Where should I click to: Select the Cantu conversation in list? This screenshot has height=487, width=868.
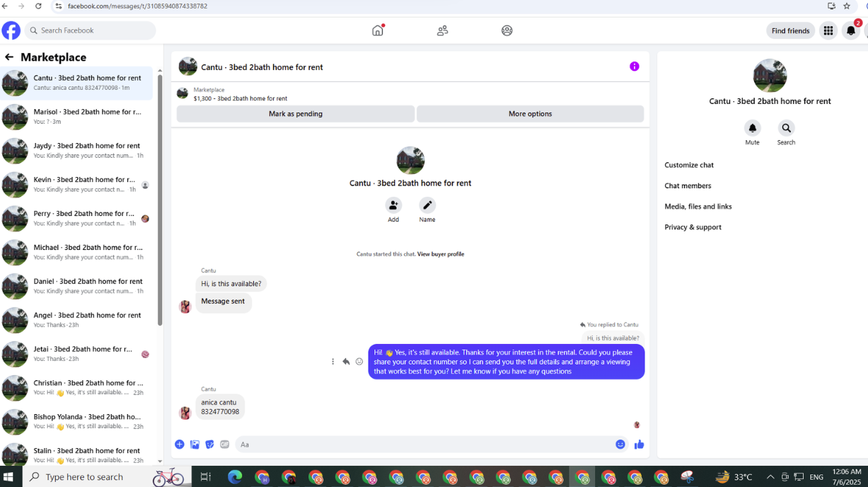tap(76, 83)
